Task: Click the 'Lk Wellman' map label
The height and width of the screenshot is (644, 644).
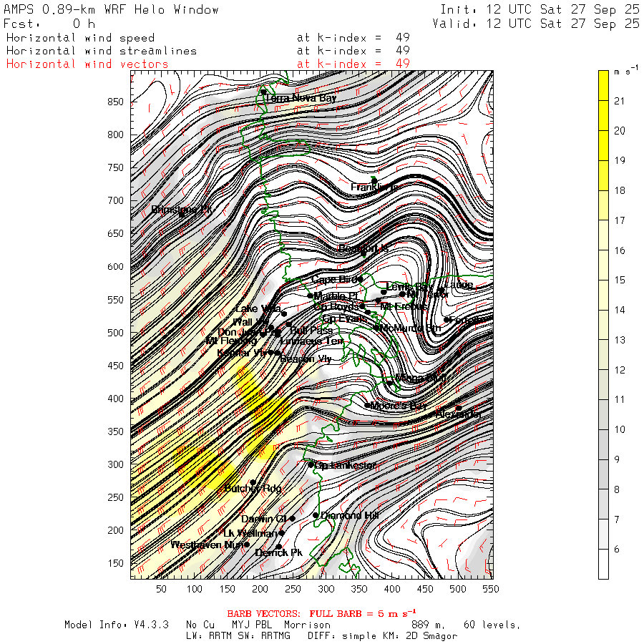Action: click(x=250, y=534)
